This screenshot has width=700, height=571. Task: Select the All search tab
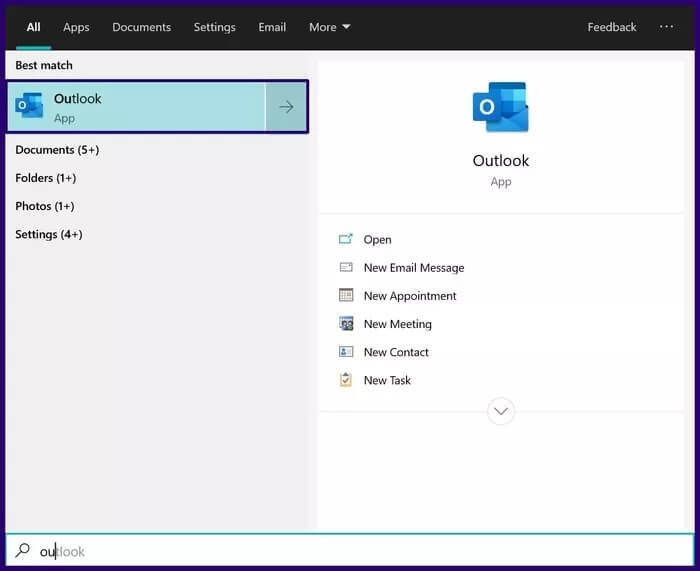(x=33, y=27)
